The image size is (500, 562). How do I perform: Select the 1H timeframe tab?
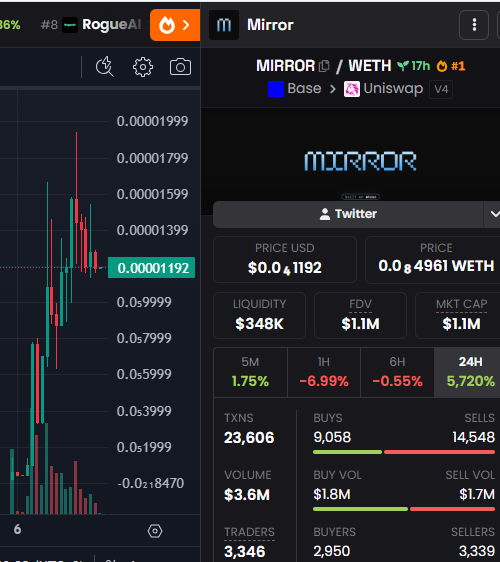[x=324, y=372]
